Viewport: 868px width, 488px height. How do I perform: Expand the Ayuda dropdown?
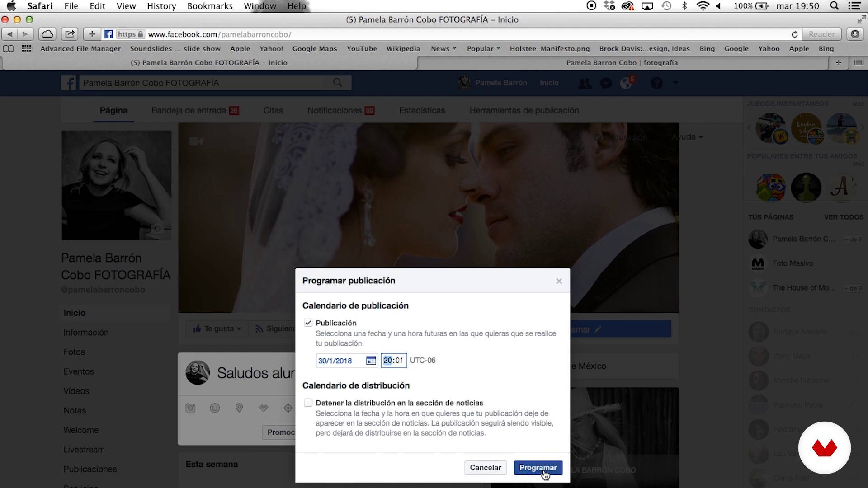[688, 137]
